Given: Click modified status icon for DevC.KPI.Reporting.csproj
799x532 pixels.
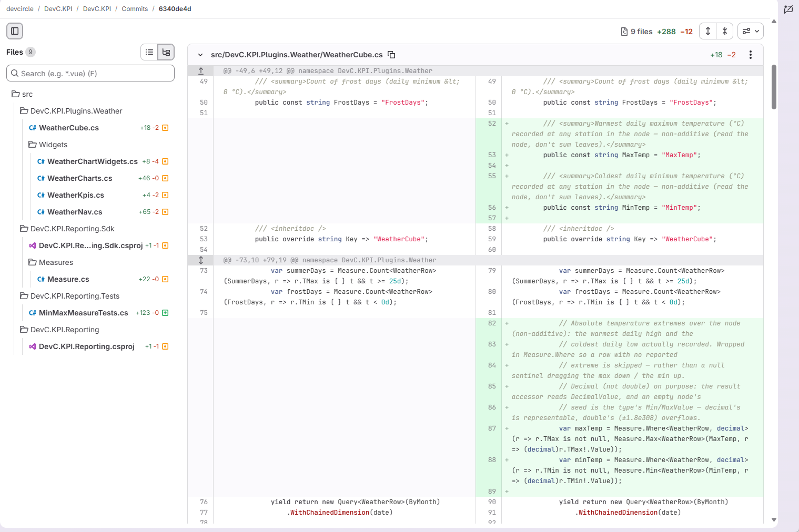Looking at the screenshot, I should tap(165, 346).
